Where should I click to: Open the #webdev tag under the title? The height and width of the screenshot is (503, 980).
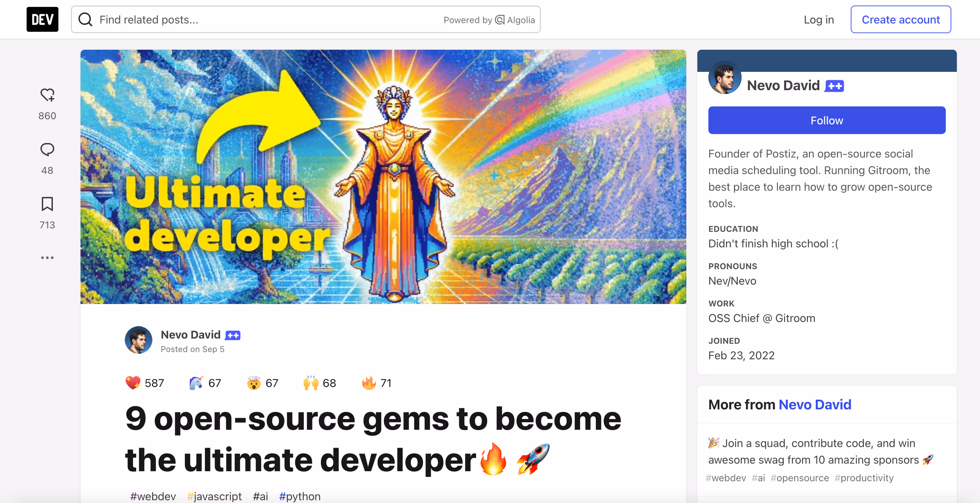[x=153, y=496]
